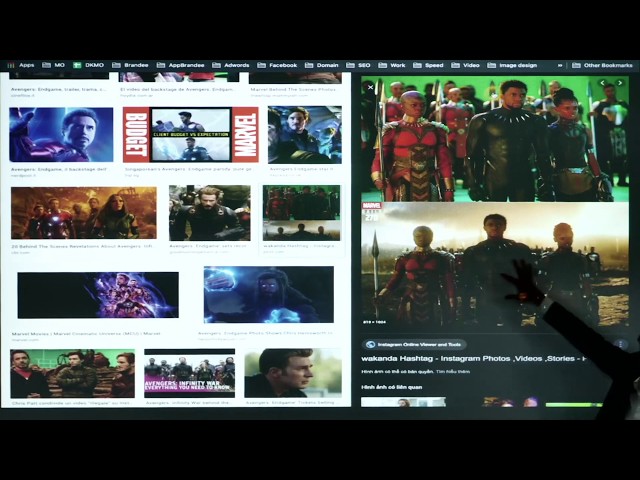Click the 'Tìm hiểu thêm' link

pos(453,372)
